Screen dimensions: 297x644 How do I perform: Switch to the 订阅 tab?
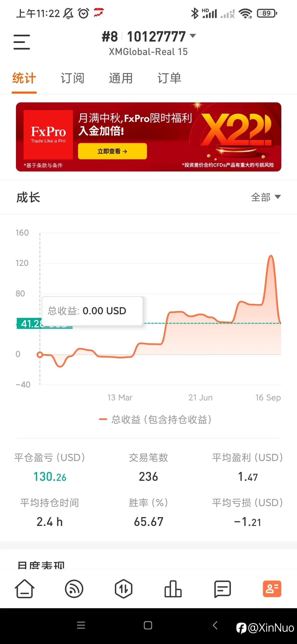[72, 78]
